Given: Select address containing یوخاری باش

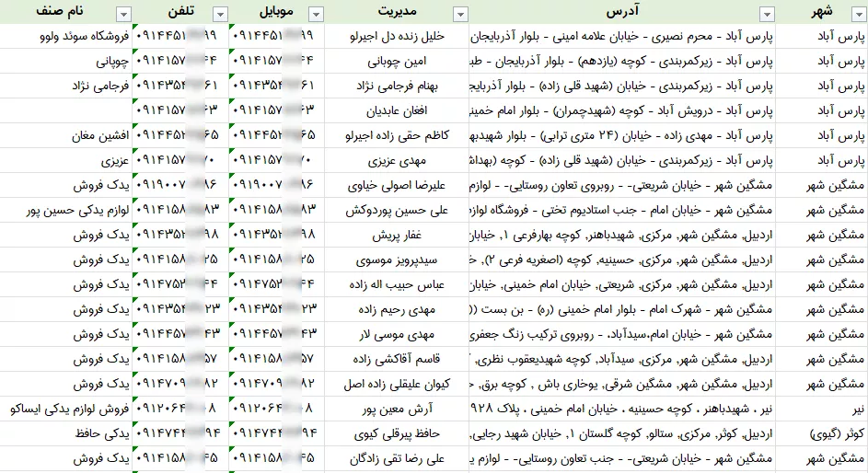Looking at the screenshot, I should click(622, 385).
